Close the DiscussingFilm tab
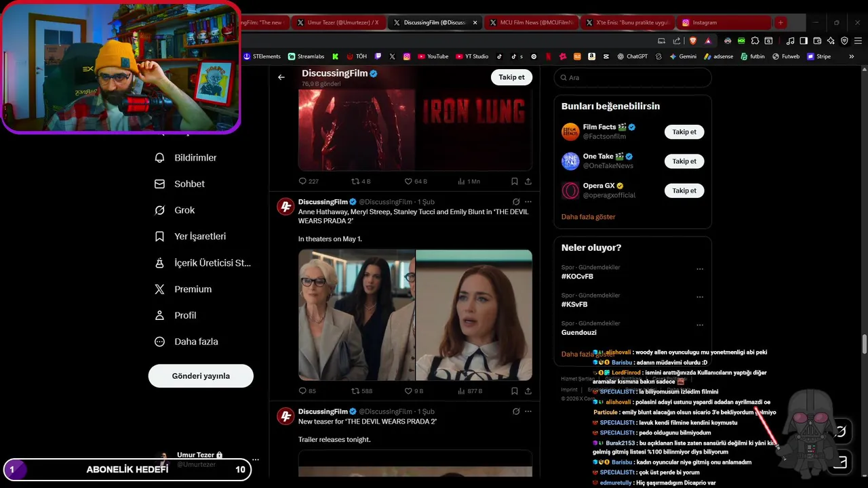868x488 pixels. coord(475,22)
